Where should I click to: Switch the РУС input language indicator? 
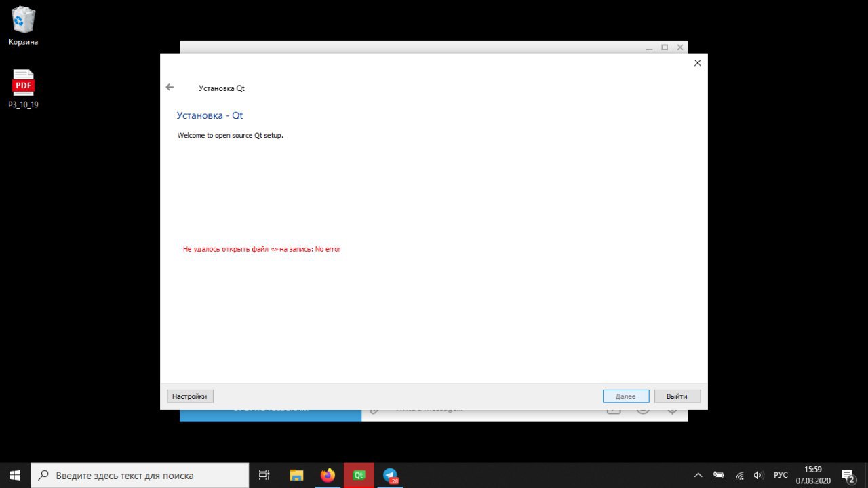pos(781,475)
